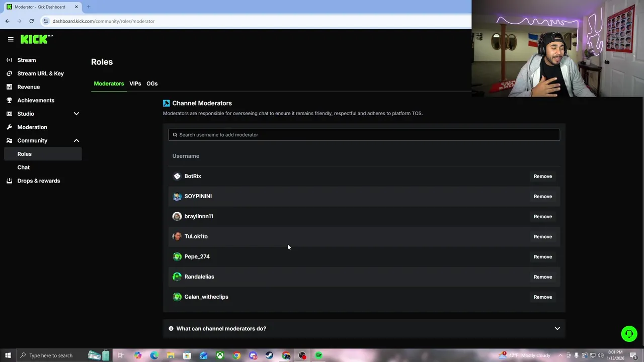The image size is (644, 362).
Task: Open a new browser tab
Action: click(89, 7)
